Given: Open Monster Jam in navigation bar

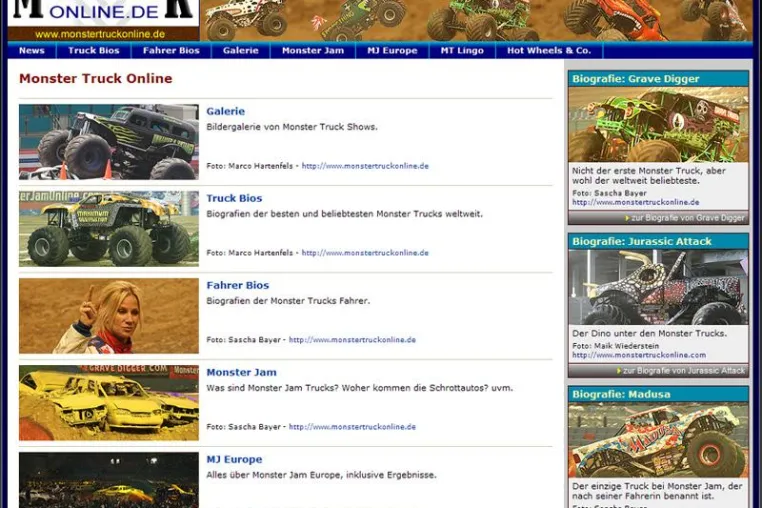Looking at the screenshot, I should click(312, 51).
